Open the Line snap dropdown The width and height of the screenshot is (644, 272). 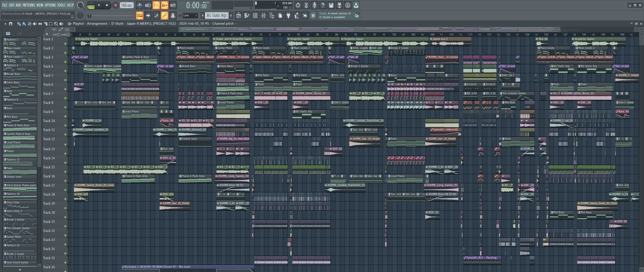190,16
